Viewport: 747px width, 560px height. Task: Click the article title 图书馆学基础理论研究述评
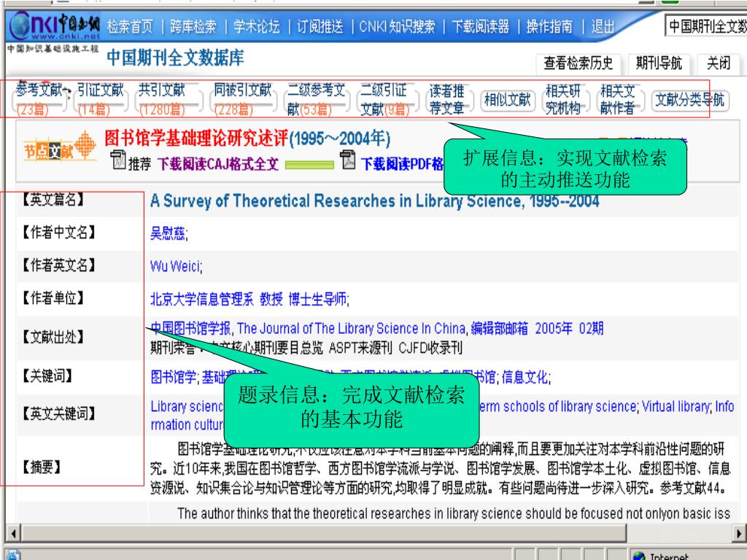coord(196,139)
